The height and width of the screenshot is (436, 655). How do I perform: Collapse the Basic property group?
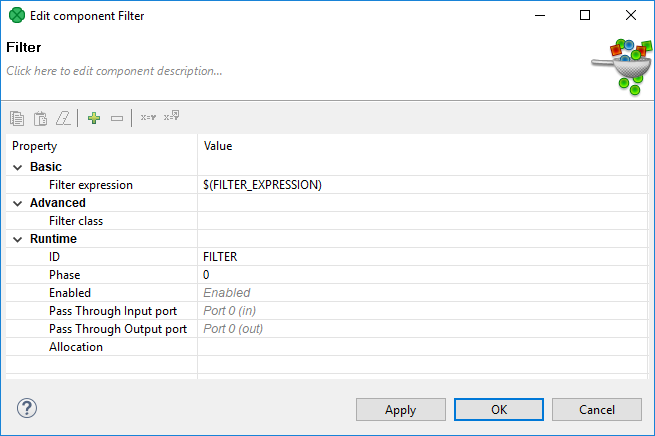point(17,167)
